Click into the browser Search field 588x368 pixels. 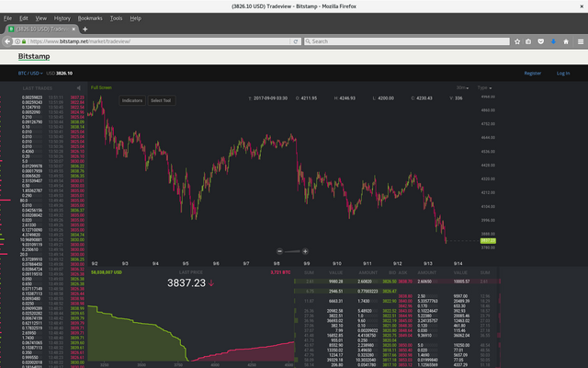(x=407, y=41)
